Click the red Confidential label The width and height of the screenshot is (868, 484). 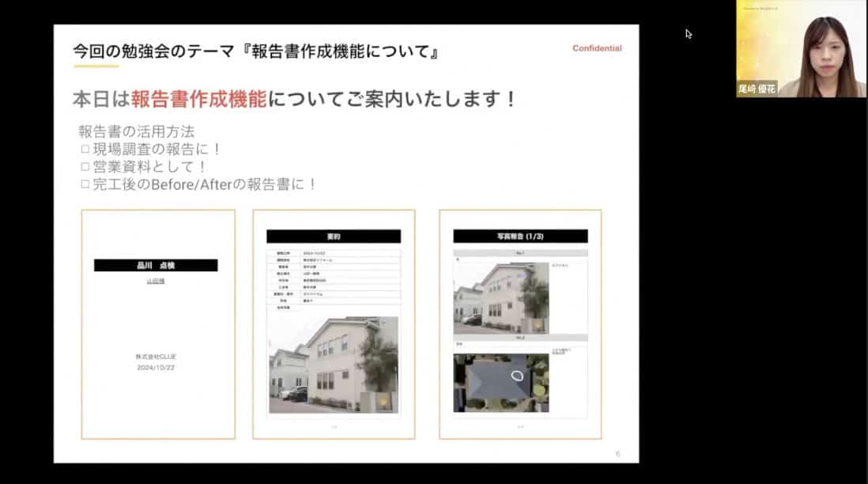[597, 48]
